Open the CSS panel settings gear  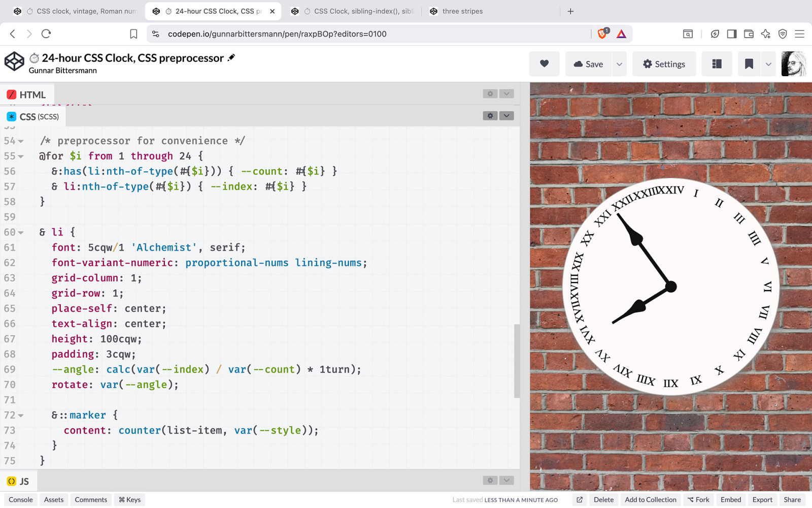[x=490, y=116]
